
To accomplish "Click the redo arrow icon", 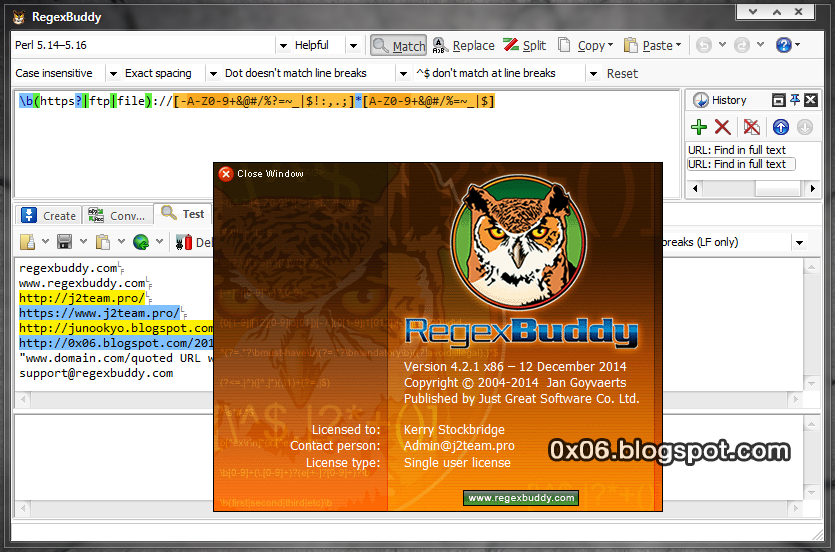I will [x=742, y=46].
